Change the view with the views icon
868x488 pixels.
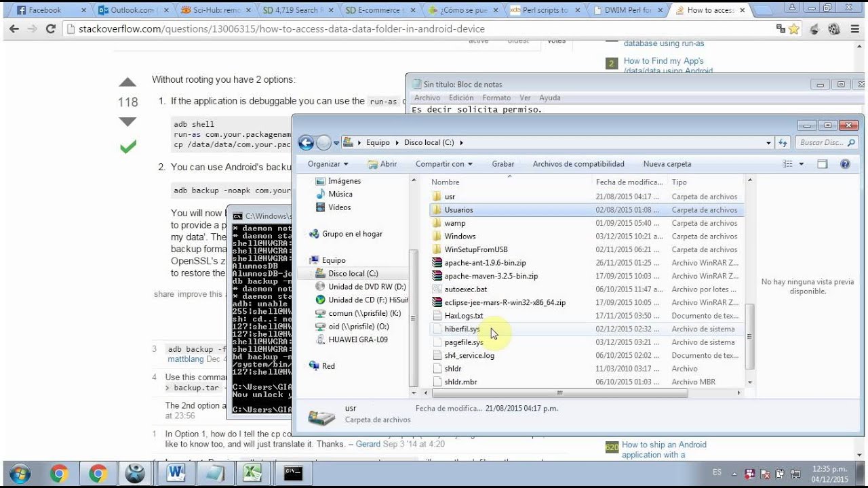click(x=787, y=164)
